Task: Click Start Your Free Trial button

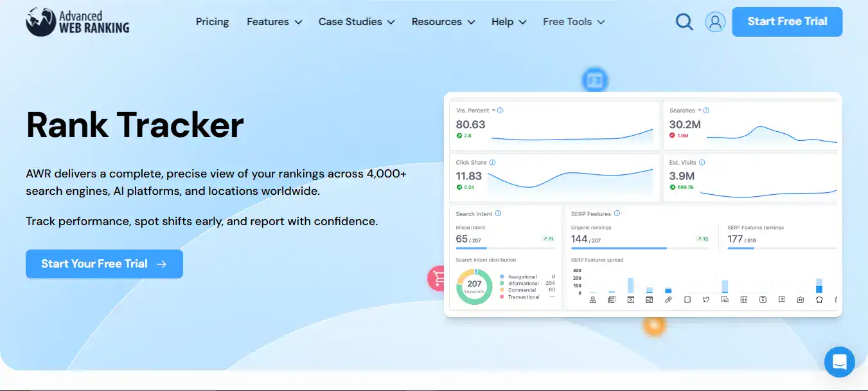Action: pos(104,264)
